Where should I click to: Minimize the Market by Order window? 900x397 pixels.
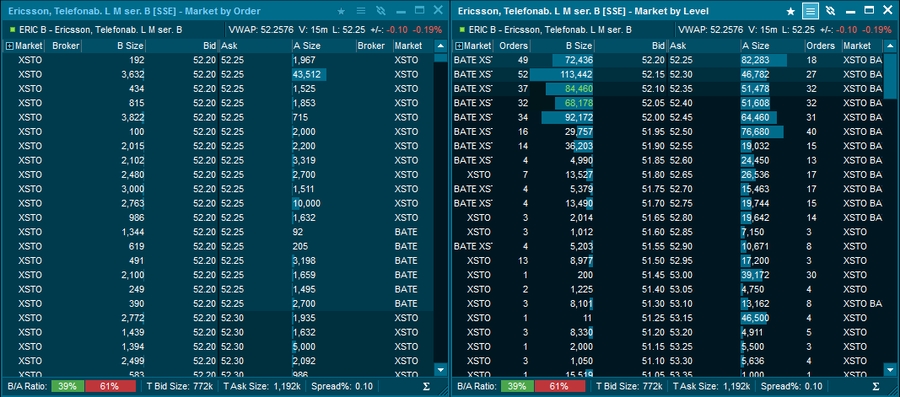coord(401,11)
